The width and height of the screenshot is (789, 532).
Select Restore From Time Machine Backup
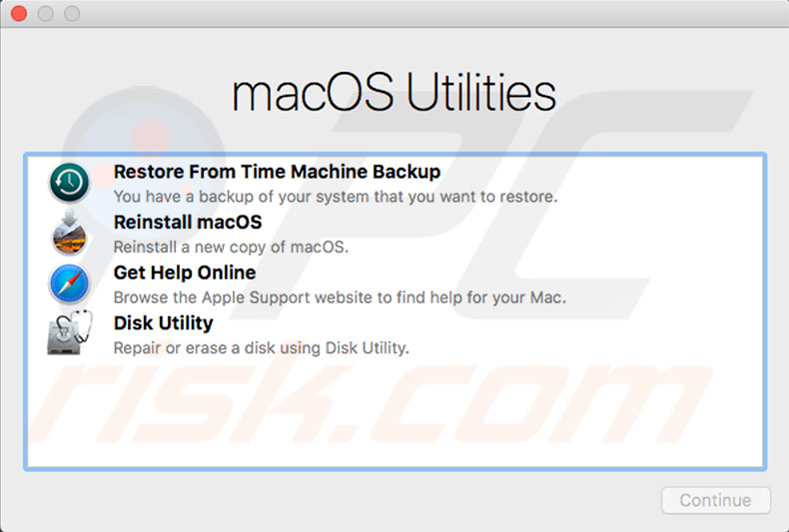pyautogui.click(x=277, y=172)
